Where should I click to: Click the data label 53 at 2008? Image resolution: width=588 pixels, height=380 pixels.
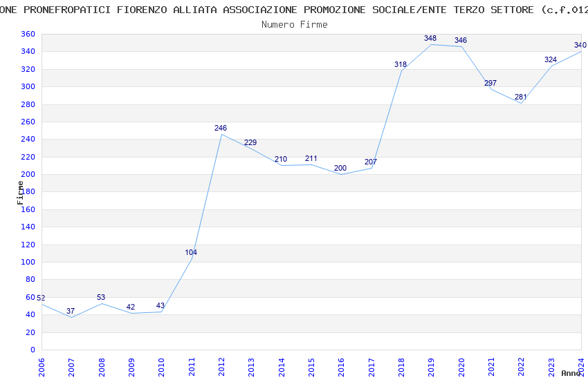pyautogui.click(x=101, y=298)
